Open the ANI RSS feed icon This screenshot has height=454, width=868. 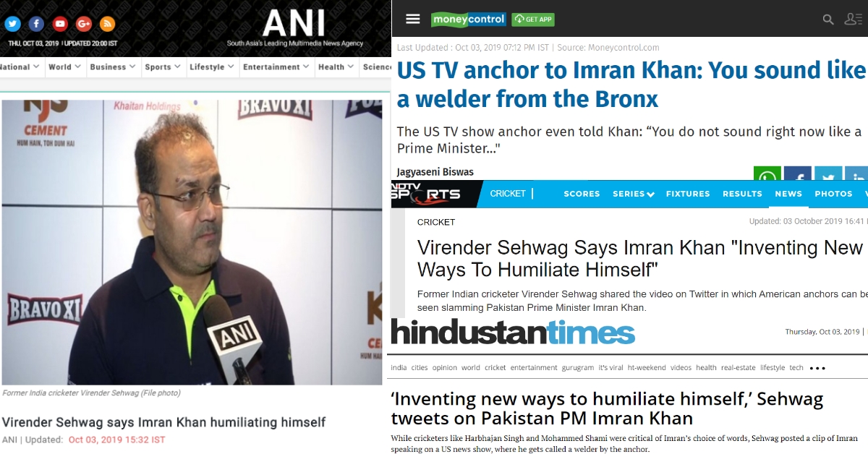pos(108,24)
